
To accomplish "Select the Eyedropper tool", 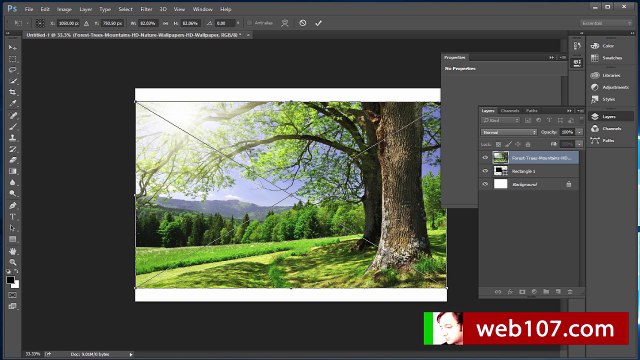I will [13, 103].
